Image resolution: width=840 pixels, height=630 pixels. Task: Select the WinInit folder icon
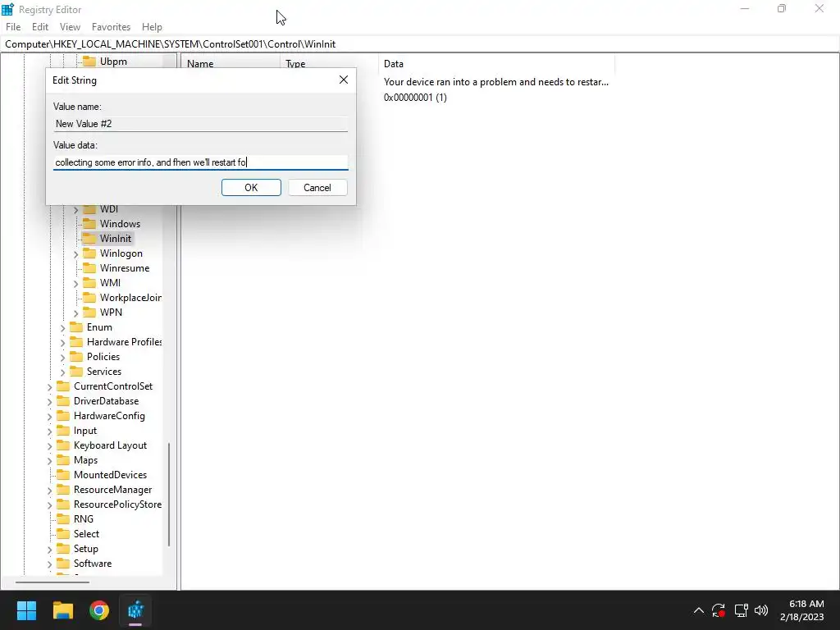(89, 239)
